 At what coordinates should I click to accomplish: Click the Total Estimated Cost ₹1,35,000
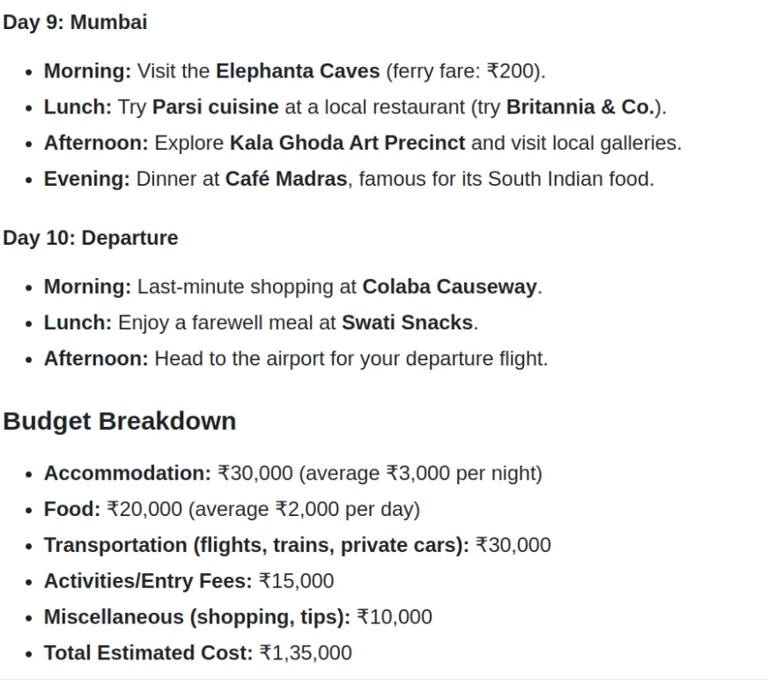click(x=198, y=653)
